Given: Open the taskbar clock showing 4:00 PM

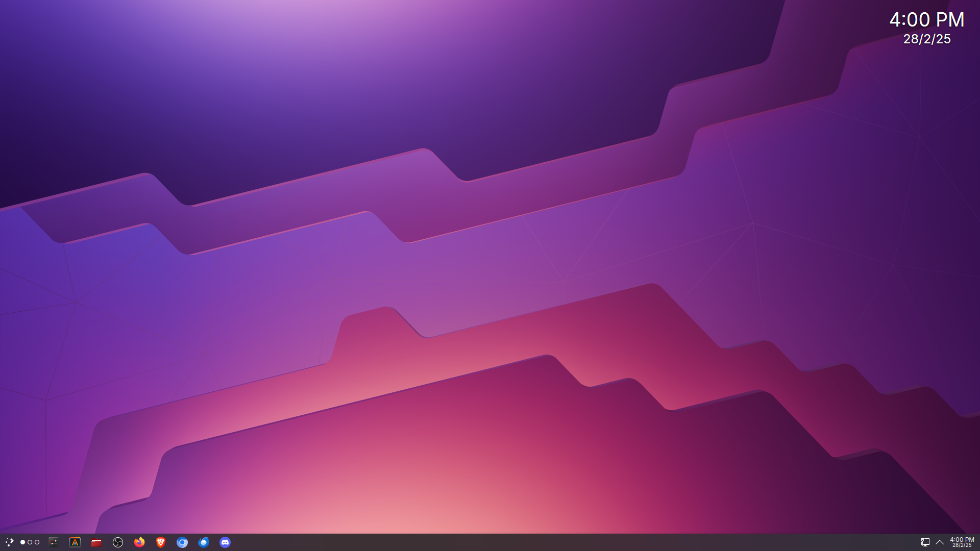Looking at the screenshot, I should point(962,542).
